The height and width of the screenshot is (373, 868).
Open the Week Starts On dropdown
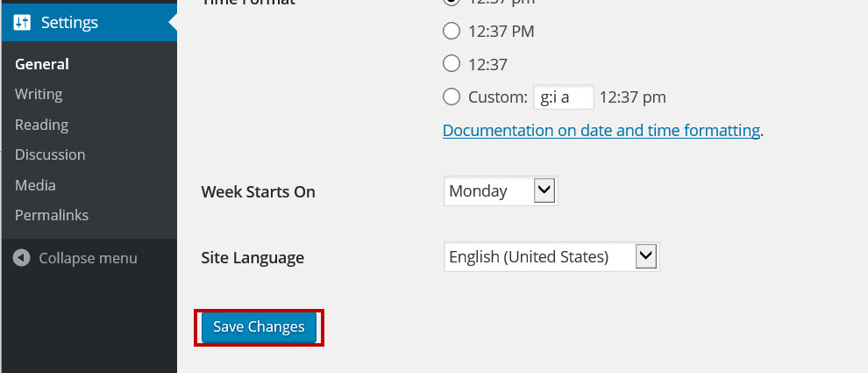click(501, 191)
